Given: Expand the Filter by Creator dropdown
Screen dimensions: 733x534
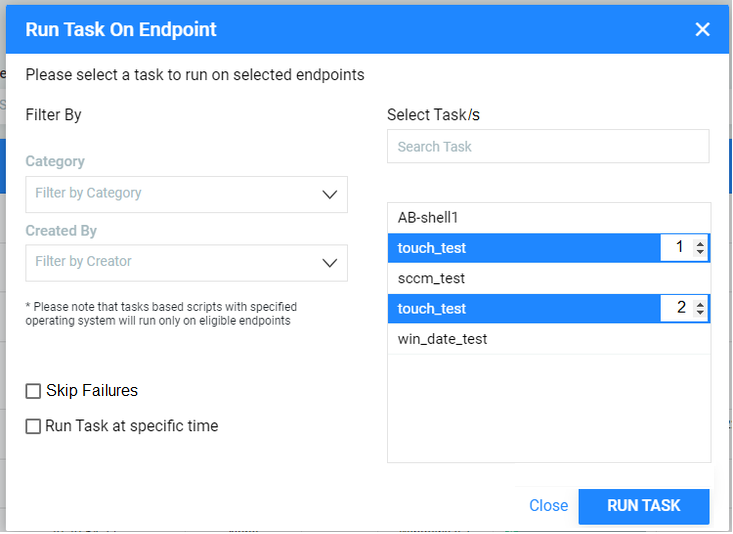Looking at the screenshot, I should [175, 262].
